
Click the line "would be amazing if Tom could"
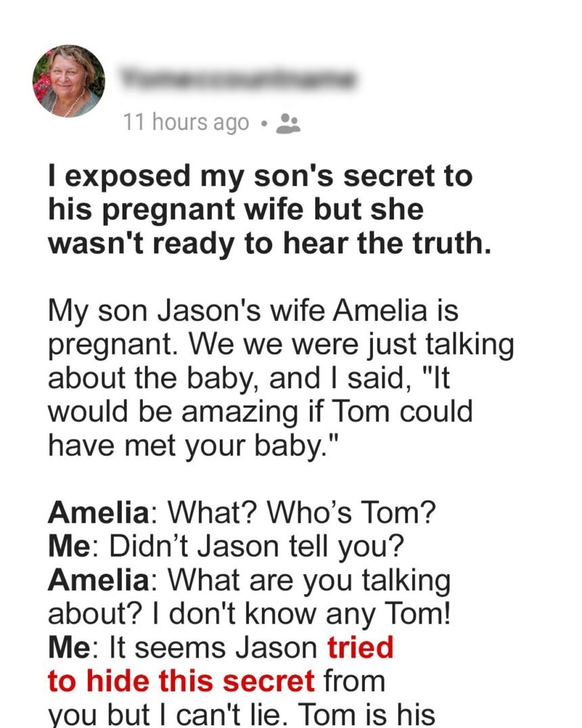(261, 411)
